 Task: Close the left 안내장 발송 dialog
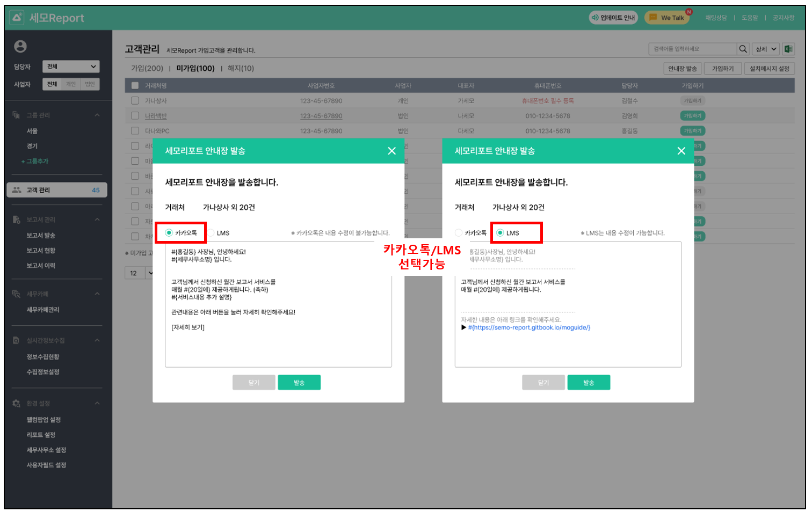click(392, 151)
